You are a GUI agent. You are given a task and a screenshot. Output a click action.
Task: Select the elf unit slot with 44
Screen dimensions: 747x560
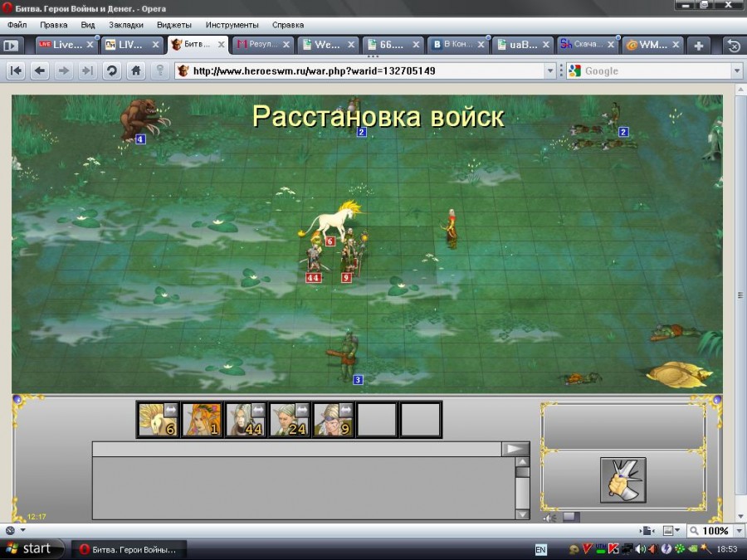click(x=246, y=420)
